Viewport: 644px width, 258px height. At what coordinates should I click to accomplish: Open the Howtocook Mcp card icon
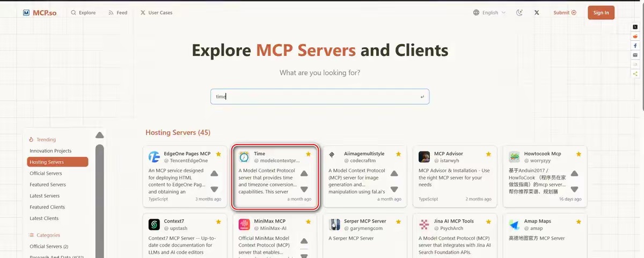click(514, 157)
